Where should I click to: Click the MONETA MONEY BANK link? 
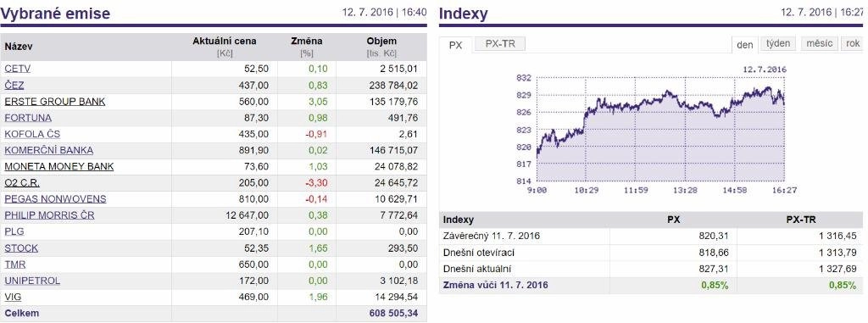(x=59, y=167)
